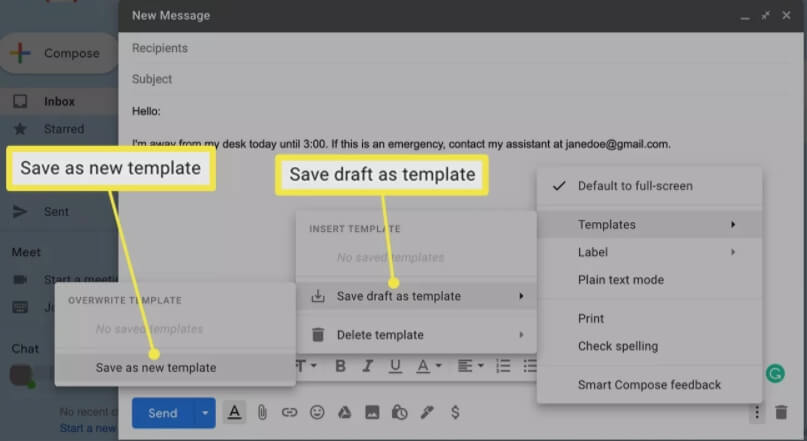Open the Templates submenu

(649, 224)
